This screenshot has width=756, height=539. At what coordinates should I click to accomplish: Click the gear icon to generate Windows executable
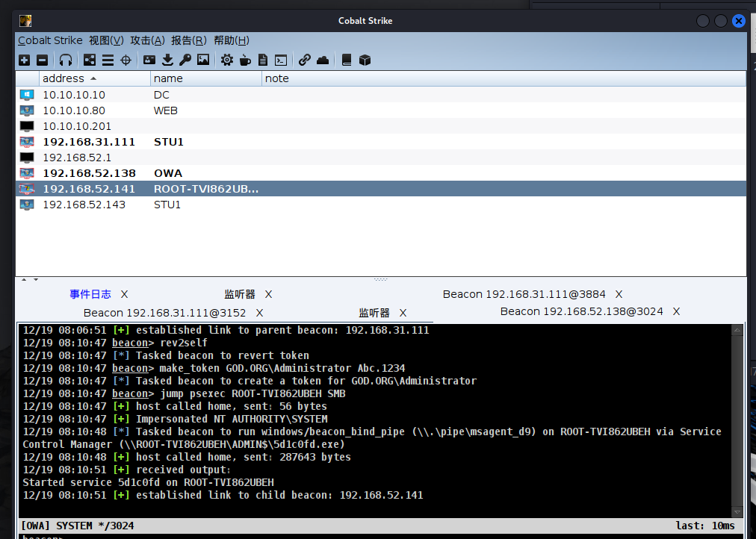pyautogui.click(x=227, y=60)
